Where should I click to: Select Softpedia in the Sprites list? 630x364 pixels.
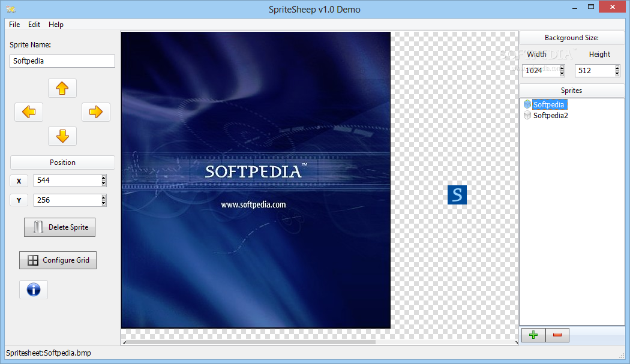548,104
